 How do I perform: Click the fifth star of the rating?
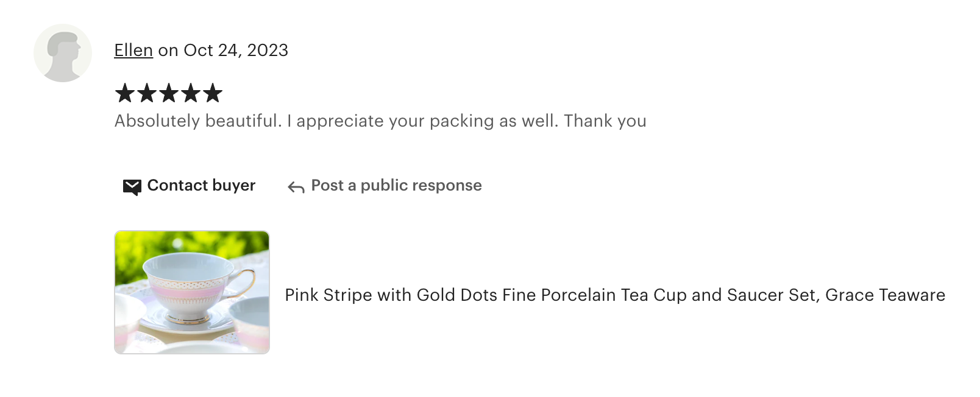click(213, 94)
